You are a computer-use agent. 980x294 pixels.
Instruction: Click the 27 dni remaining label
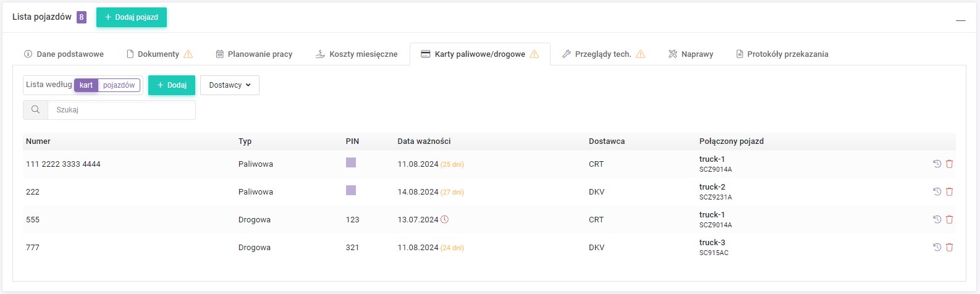[452, 192]
